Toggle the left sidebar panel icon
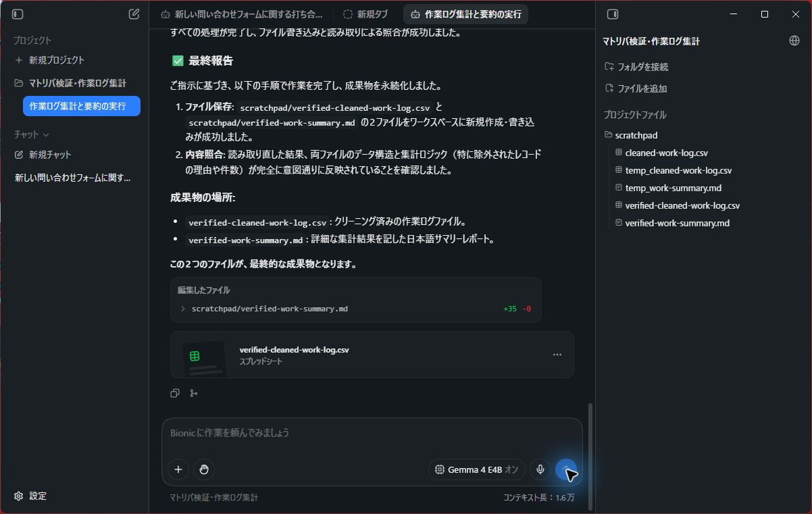Viewport: 812px width, 514px height. click(x=18, y=14)
